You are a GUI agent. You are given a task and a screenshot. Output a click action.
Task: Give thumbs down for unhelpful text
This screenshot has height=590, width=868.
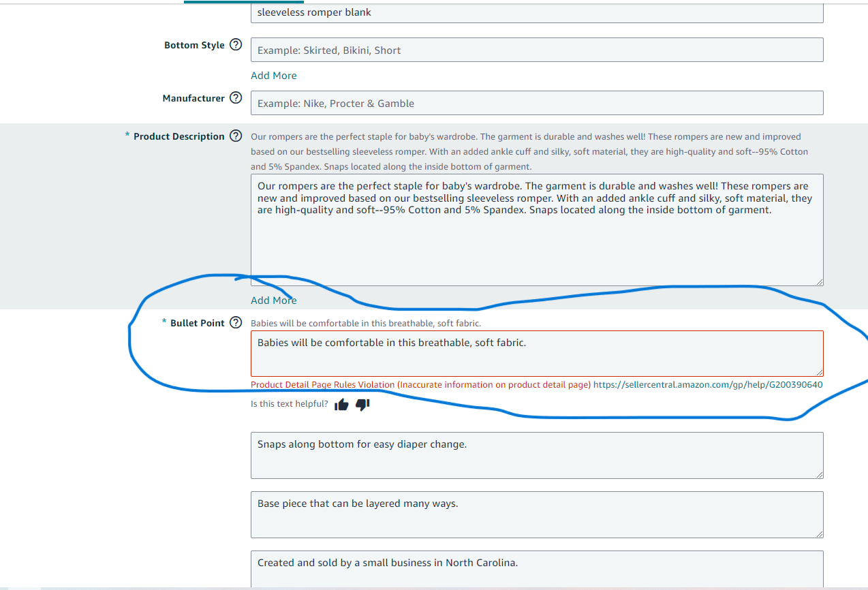pyautogui.click(x=362, y=405)
